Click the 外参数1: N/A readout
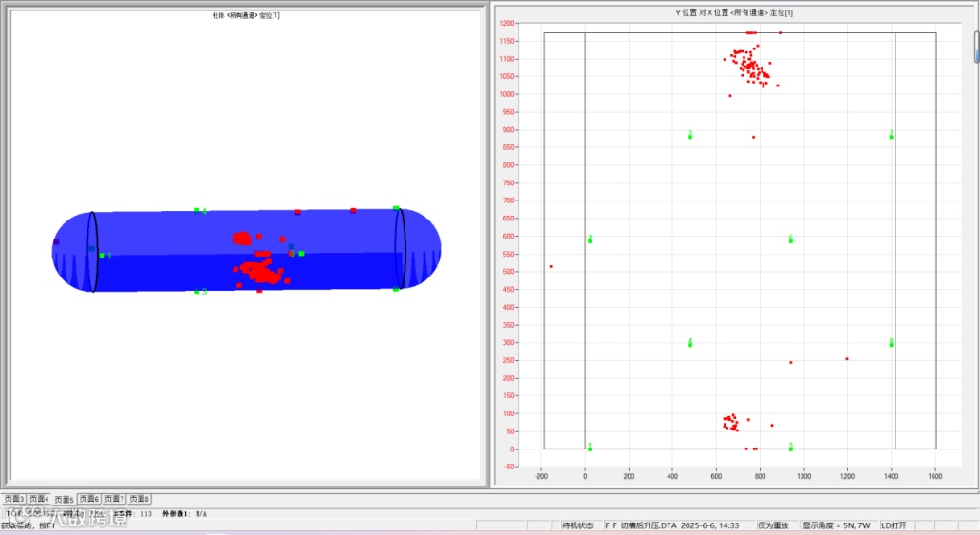 (x=184, y=514)
